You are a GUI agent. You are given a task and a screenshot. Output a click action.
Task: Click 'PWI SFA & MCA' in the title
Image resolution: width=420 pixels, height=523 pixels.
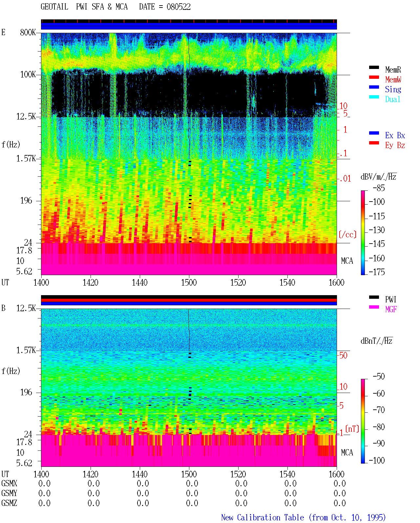pos(102,7)
